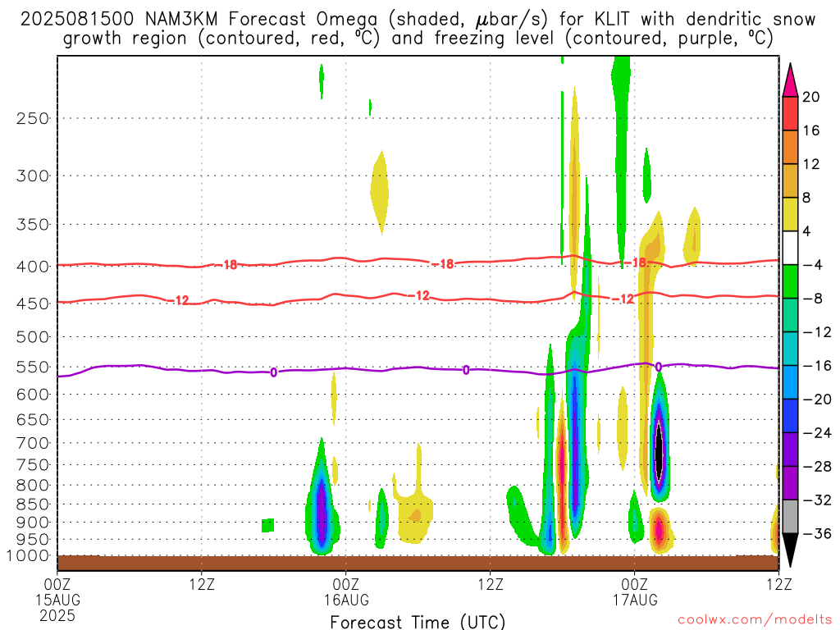Click the leftmost purple '0' freezing level label
Image resolution: width=840 pixels, height=630 pixels.
click(x=274, y=372)
